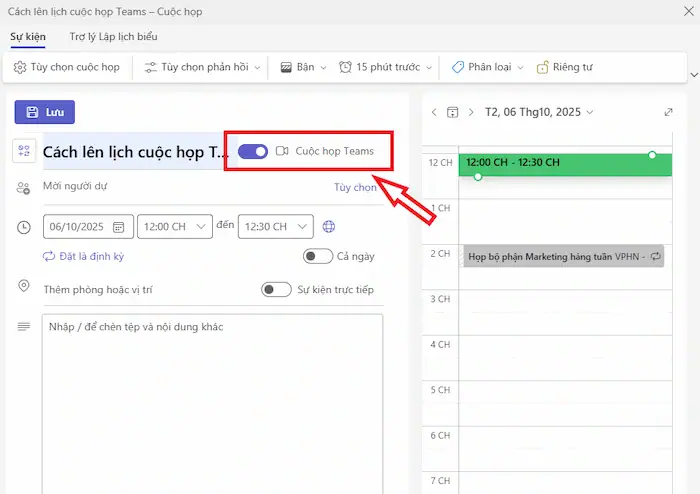The image size is (700, 494).
Task: Click the Lưu save button
Action: point(45,112)
